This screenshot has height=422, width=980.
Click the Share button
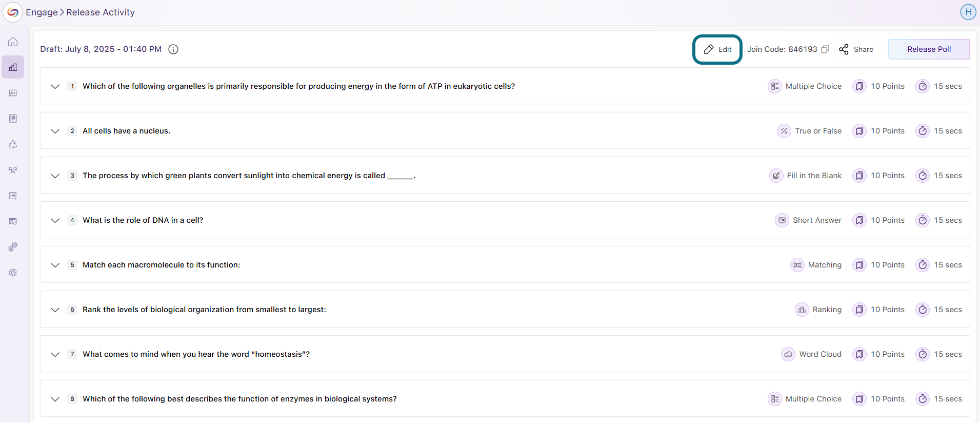[856, 49]
